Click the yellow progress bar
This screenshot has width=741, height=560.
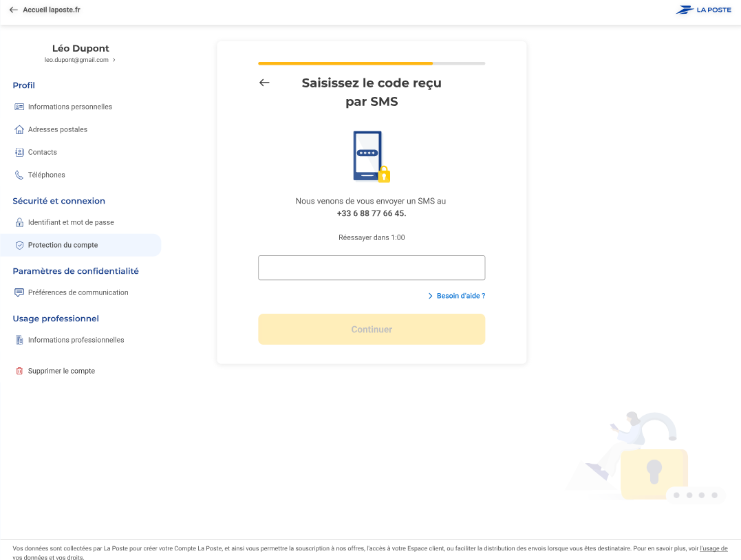pos(345,63)
